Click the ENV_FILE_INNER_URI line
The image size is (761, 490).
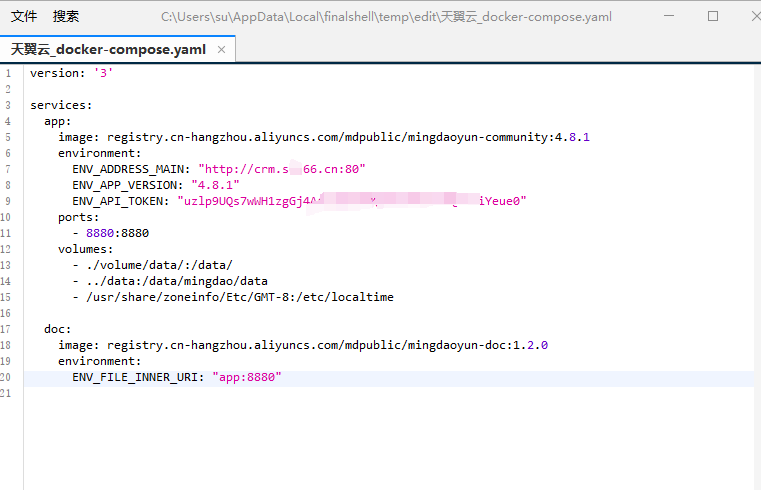pyautogui.click(x=177, y=377)
